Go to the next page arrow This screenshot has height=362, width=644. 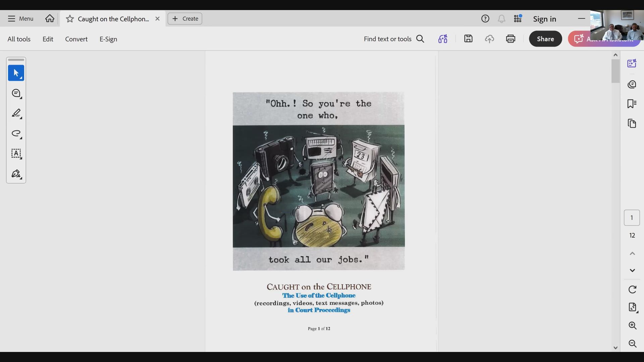632,270
